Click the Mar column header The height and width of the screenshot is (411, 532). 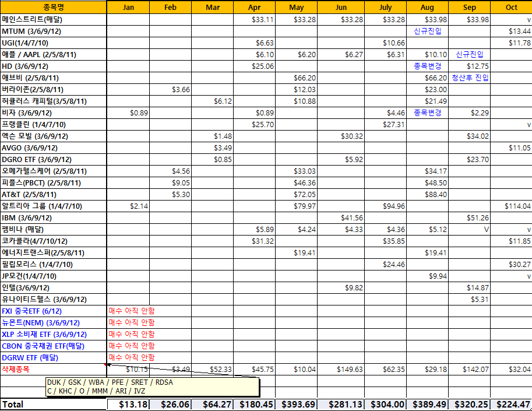click(213, 7)
